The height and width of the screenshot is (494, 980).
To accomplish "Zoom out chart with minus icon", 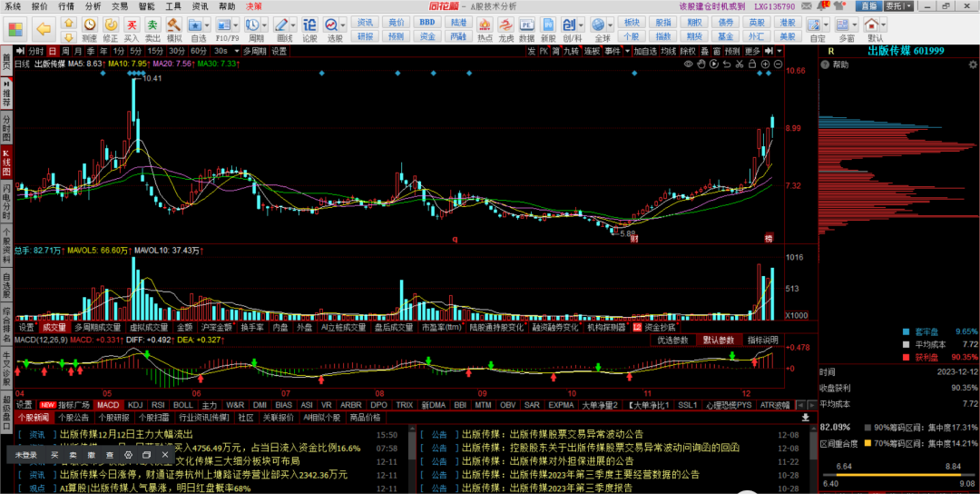I will (779, 64).
